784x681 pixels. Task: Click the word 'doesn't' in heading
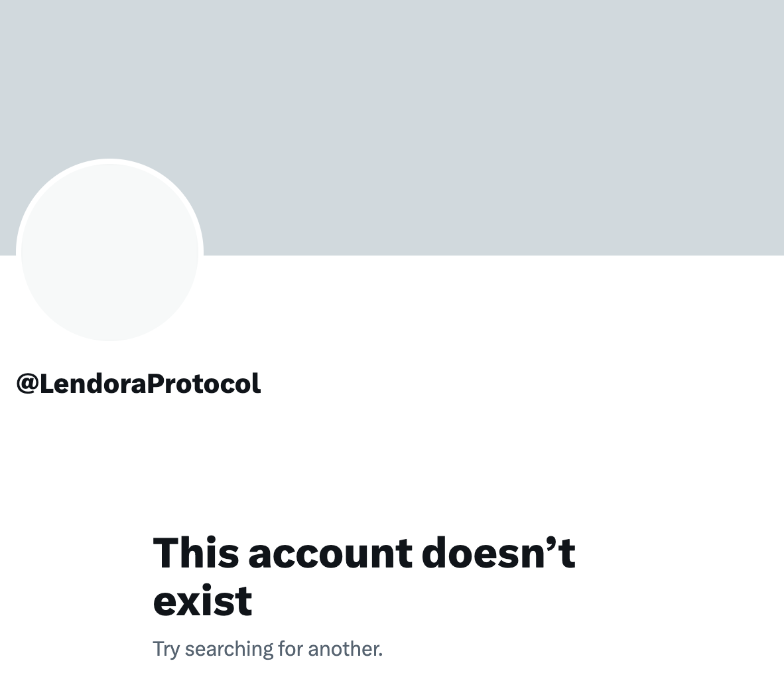(x=499, y=552)
